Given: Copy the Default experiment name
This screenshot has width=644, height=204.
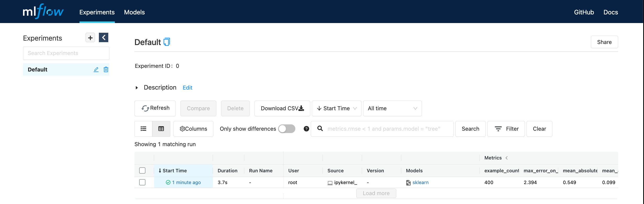Looking at the screenshot, I should 167,42.
